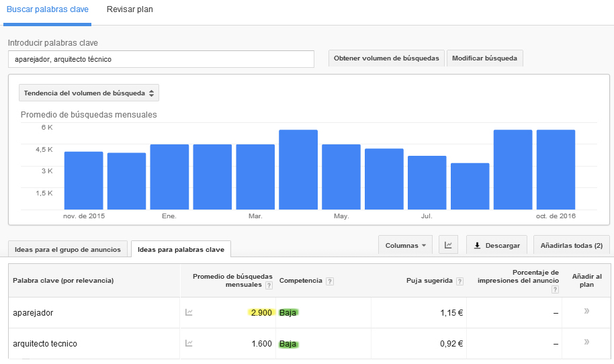Click Obtener volumen de búsquedas button
This screenshot has height=364, width=614.
click(386, 58)
